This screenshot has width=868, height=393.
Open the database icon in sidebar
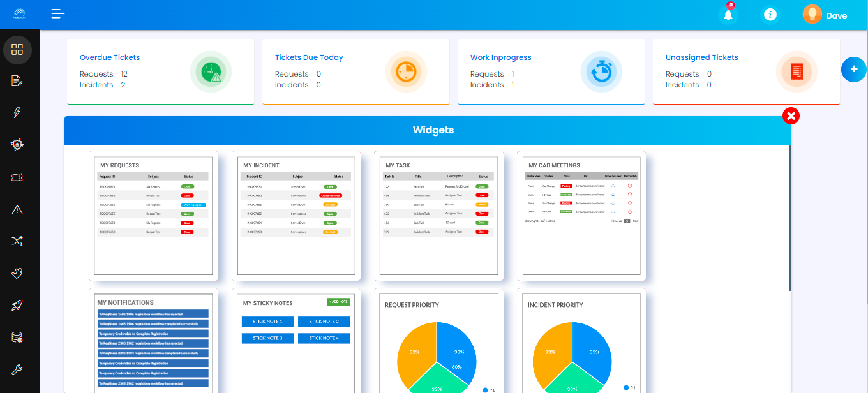[17, 337]
